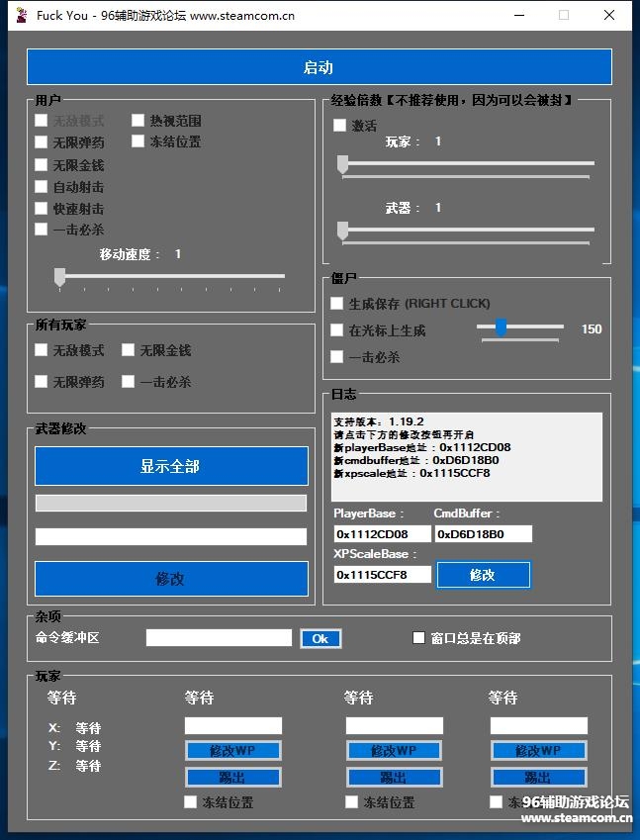Toggle 窗口总是在顶部 checkbox
This screenshot has height=840, width=640.
coord(418,637)
